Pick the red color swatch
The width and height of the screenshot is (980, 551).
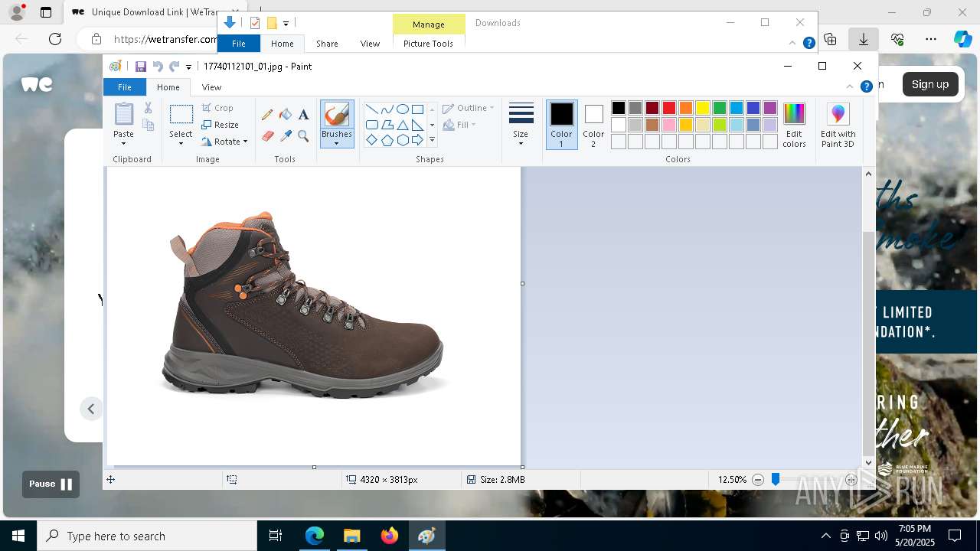[669, 108]
